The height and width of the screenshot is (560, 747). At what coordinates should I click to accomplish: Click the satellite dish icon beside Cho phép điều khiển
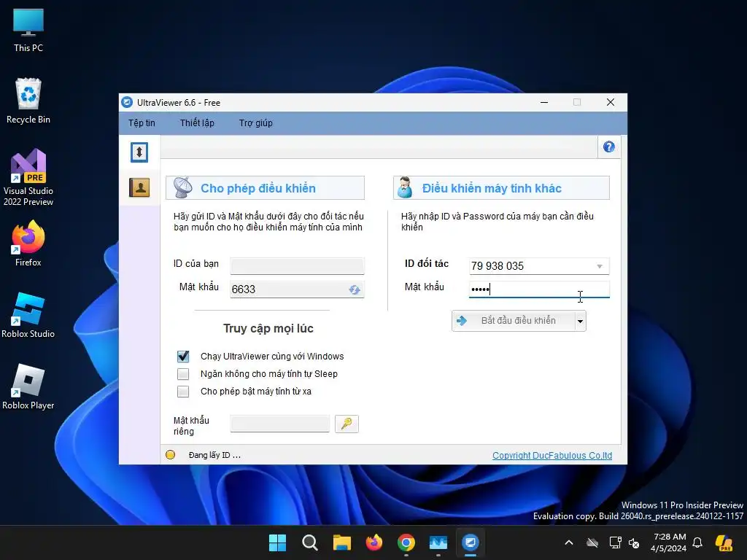pyautogui.click(x=182, y=187)
